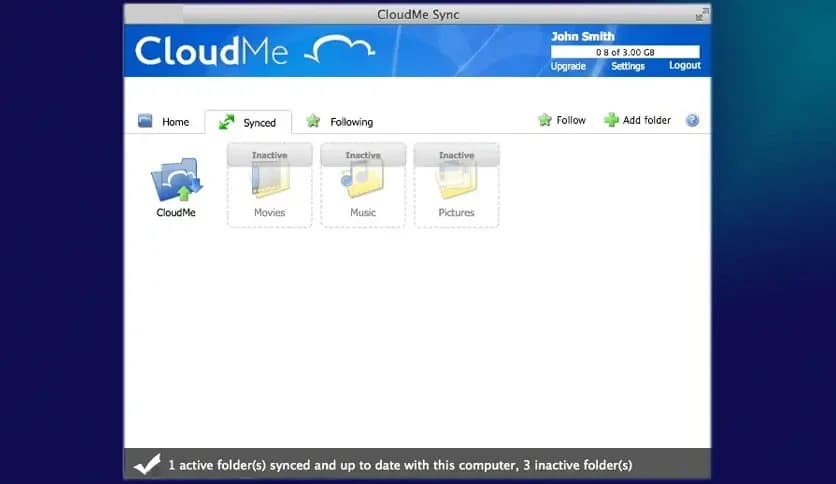The image size is (836, 484).
Task: Click the fullscreen arrows icon in title bar
Action: 702,14
